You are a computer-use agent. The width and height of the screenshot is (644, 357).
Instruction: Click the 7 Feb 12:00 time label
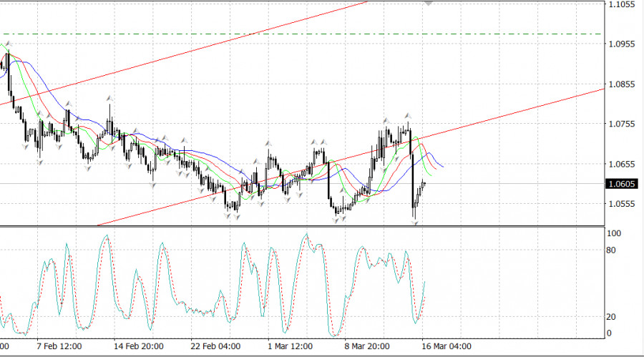[60, 346]
